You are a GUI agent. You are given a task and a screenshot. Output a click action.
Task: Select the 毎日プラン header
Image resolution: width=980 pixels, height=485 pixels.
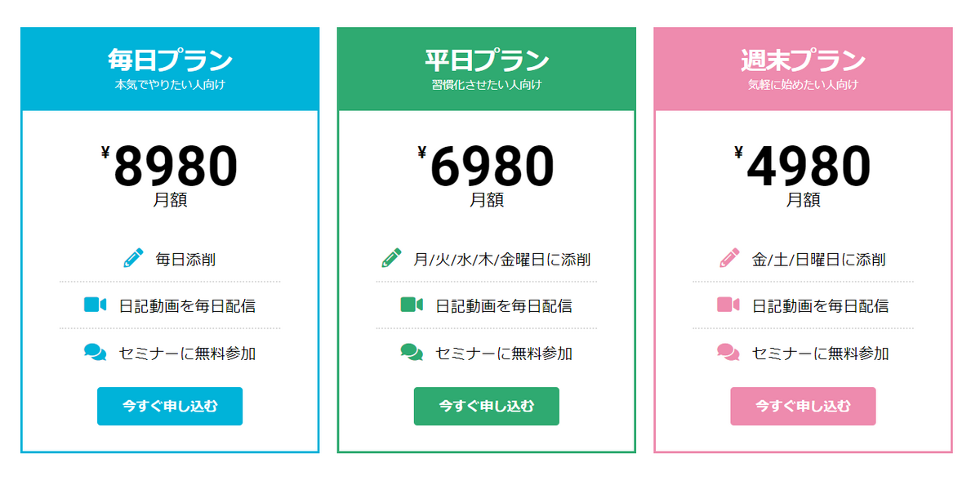pos(170,69)
